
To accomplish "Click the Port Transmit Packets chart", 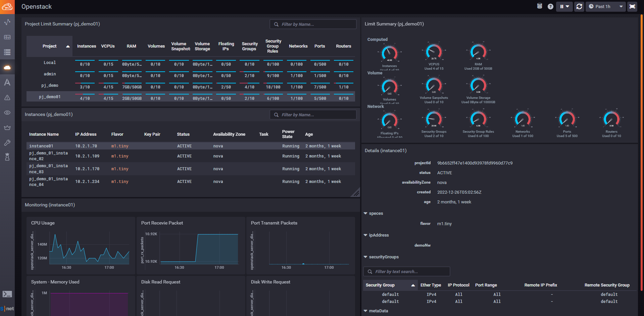I will pyautogui.click(x=301, y=246).
